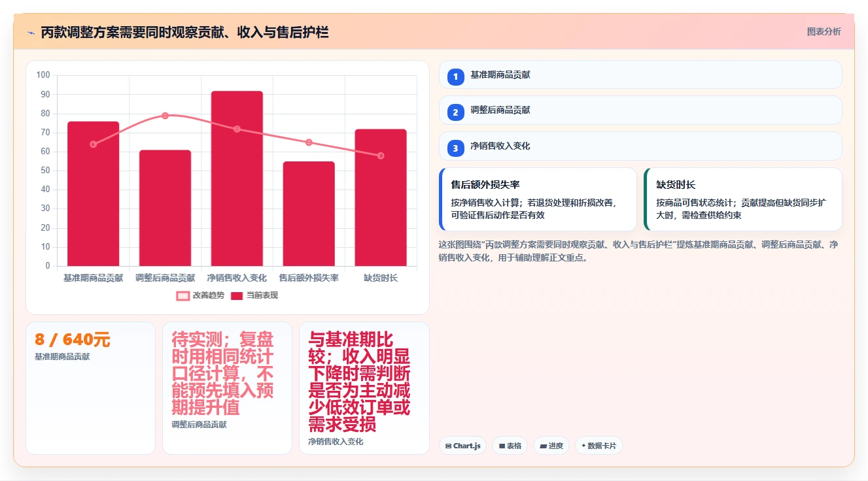Select the 数据卡片 tag
Image resolution: width=868 pixels, height=481 pixels.
click(x=599, y=446)
